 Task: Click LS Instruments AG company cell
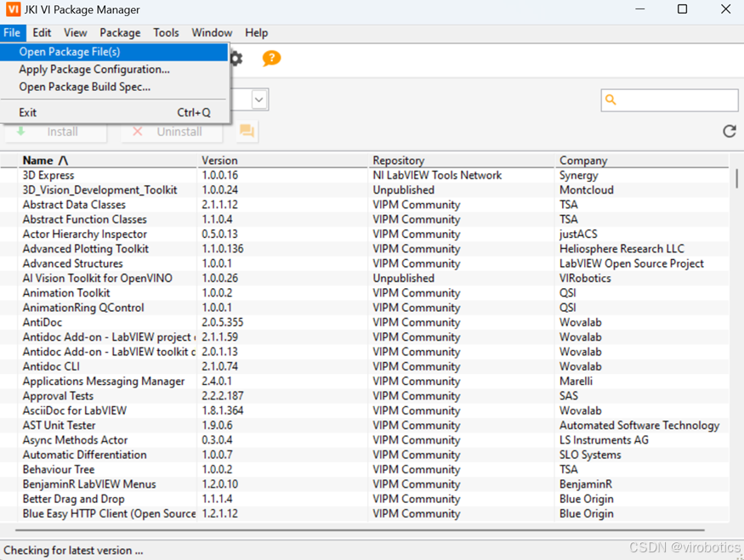604,440
